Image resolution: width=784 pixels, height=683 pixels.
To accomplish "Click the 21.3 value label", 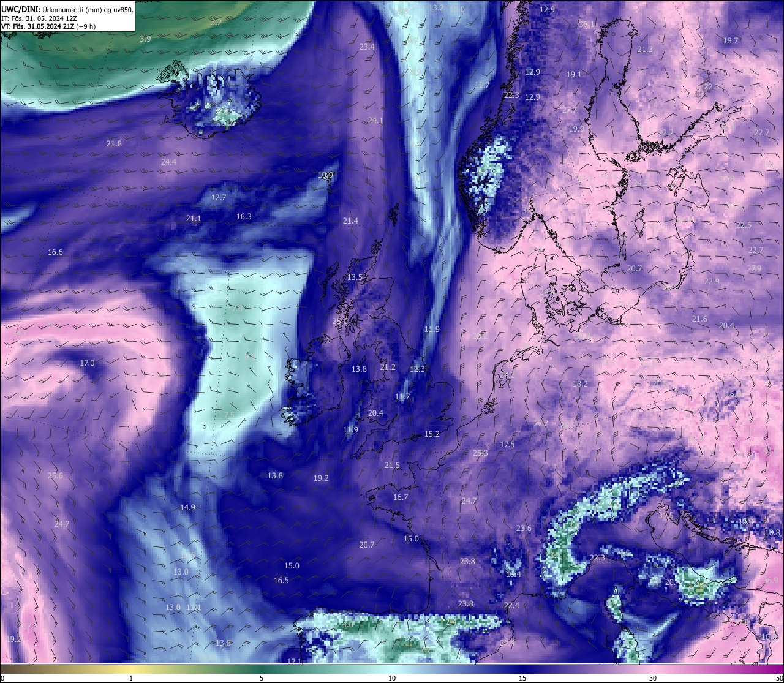I will click(645, 49).
